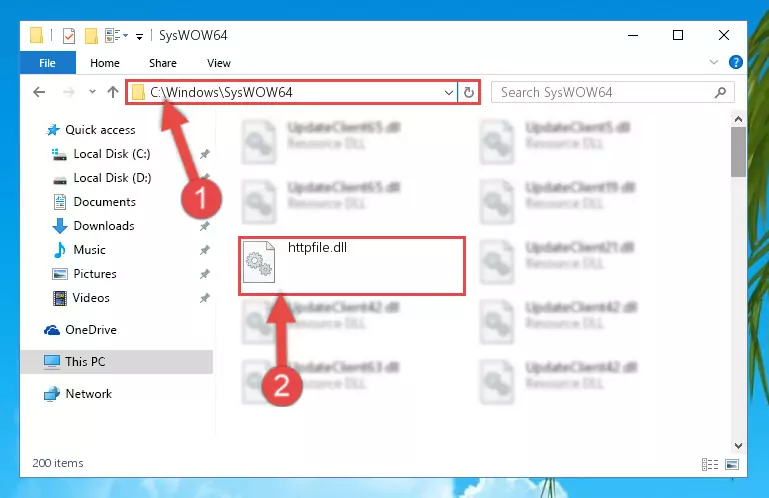Minimize the SysWOW64 window
This screenshot has height=498, width=769.
point(633,35)
